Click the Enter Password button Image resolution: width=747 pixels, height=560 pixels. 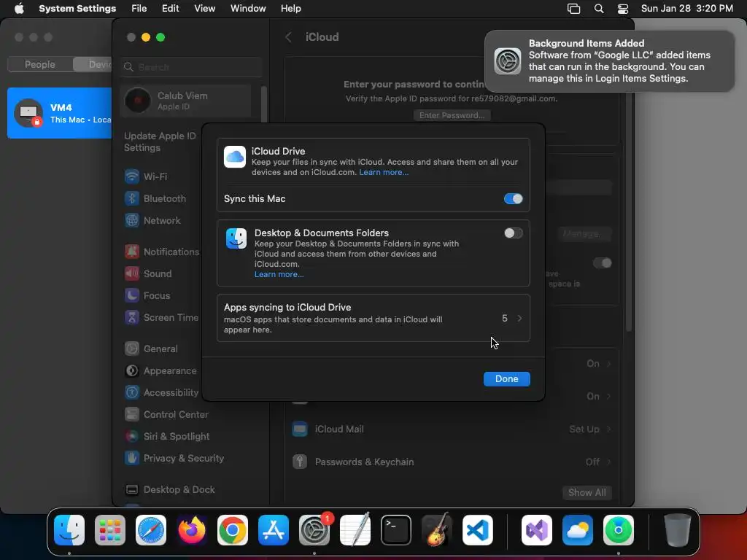pyautogui.click(x=452, y=115)
